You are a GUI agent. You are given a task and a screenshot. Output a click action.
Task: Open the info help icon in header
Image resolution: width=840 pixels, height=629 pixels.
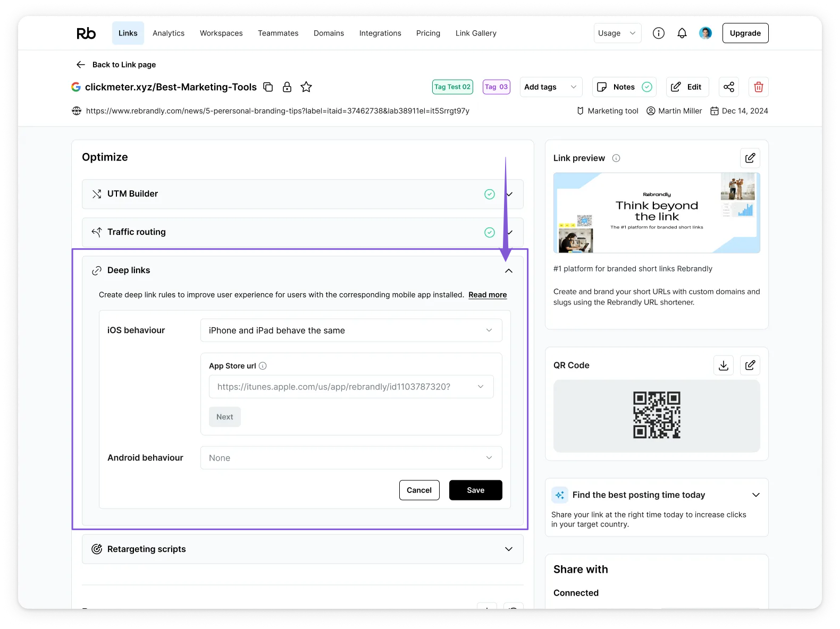659,33
